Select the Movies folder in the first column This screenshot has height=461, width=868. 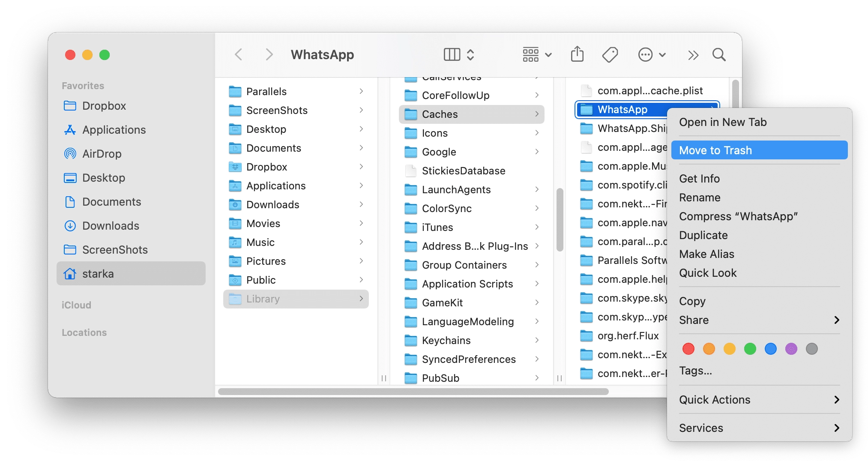[x=296, y=223]
